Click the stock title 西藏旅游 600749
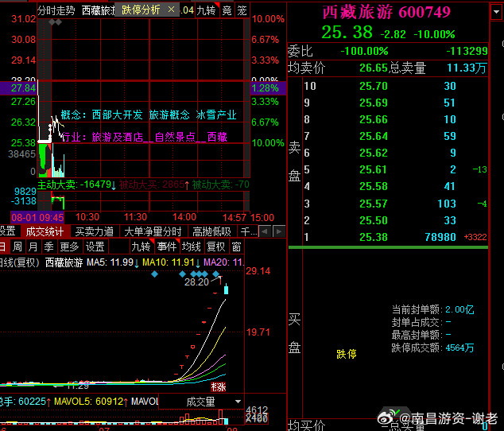 tap(386, 12)
